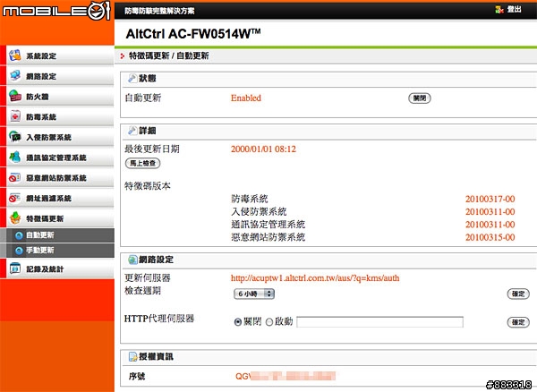This screenshot has width=537, height=392.
Task: Click last update date 2000/01/01 08:12
Action: (x=263, y=149)
